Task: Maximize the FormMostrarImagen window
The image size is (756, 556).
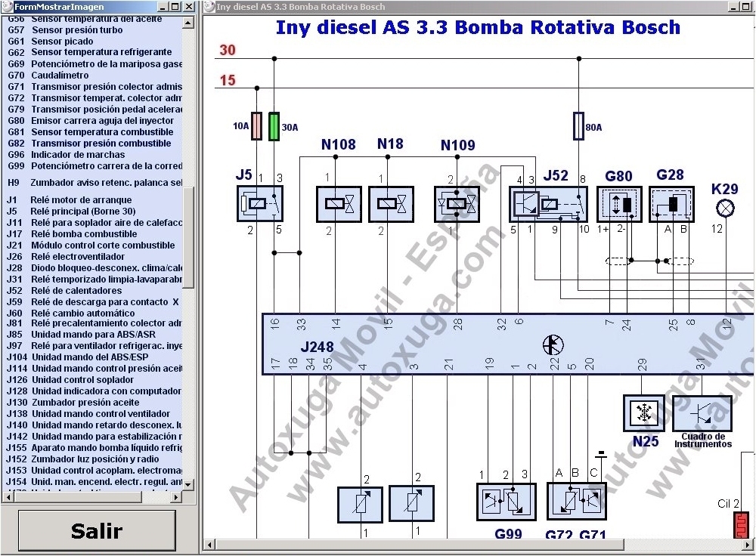Action: (x=175, y=7)
